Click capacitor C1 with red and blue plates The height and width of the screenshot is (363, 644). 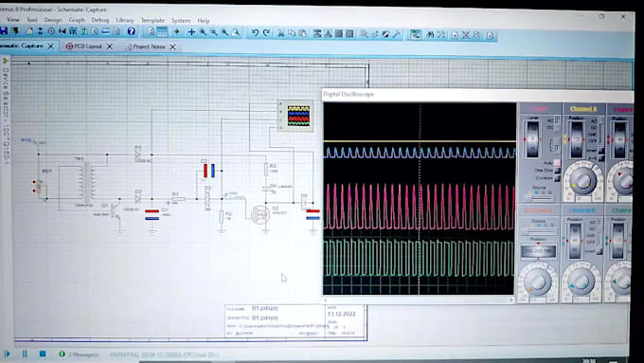click(x=152, y=214)
